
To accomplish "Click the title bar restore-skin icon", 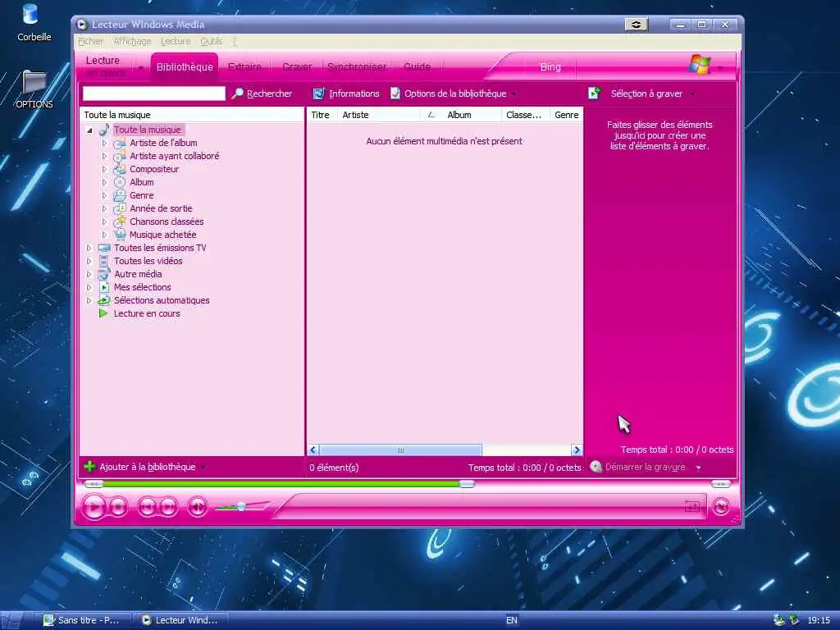I will point(636,24).
